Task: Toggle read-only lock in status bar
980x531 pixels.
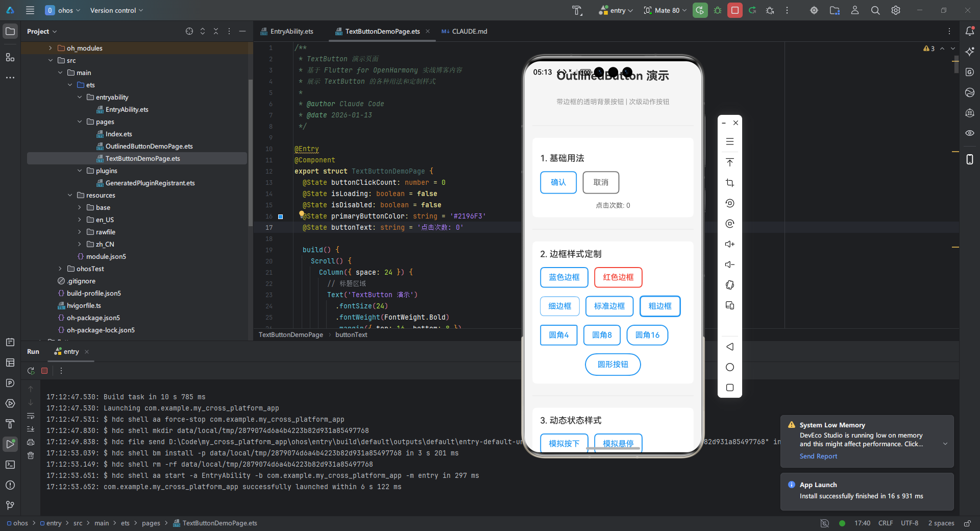Action: pyautogui.click(x=967, y=523)
